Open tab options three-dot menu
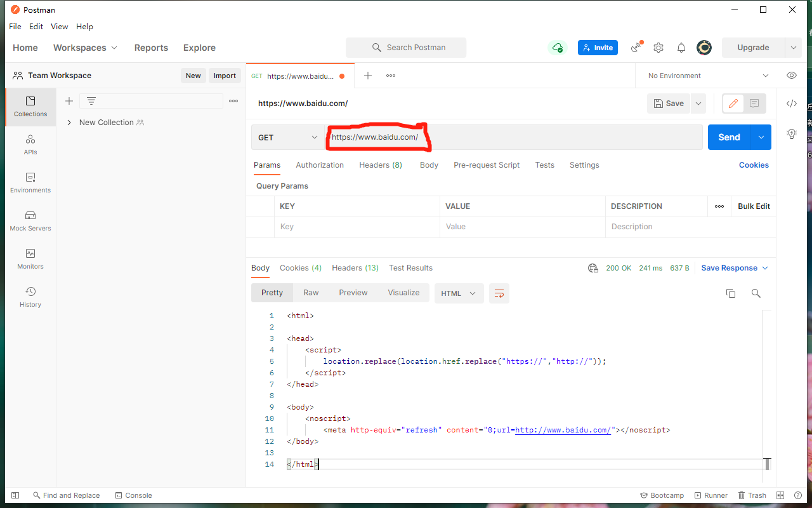This screenshot has height=508, width=812. pos(391,76)
